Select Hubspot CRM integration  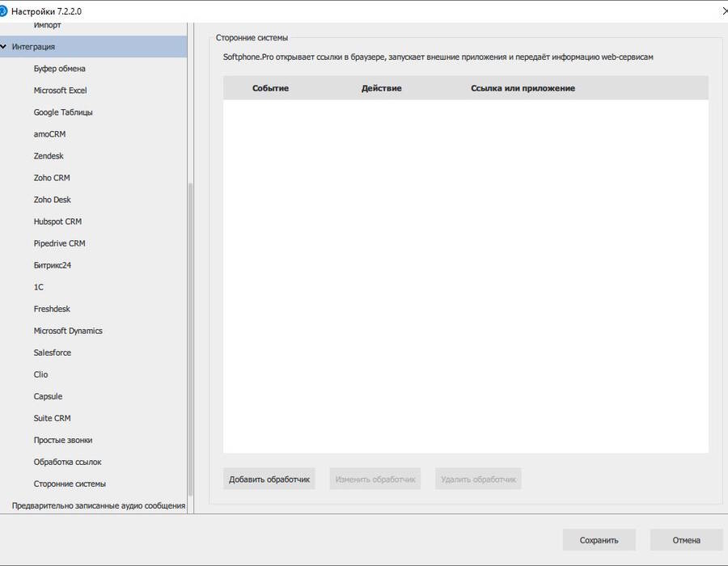[x=57, y=222]
